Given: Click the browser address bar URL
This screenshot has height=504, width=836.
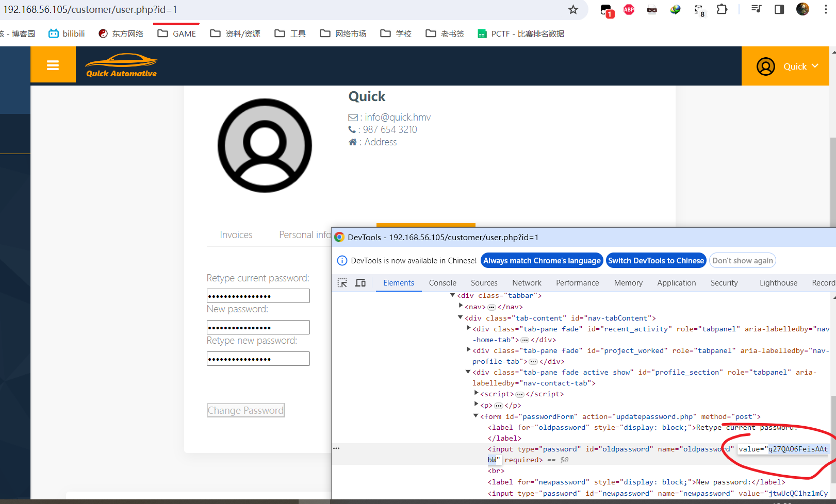Looking at the screenshot, I should point(90,9).
